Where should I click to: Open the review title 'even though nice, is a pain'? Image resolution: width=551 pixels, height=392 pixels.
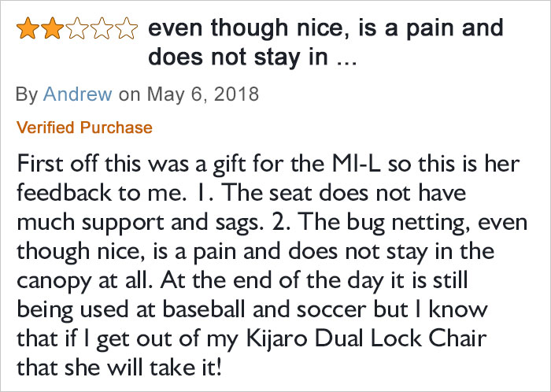[x=325, y=43]
